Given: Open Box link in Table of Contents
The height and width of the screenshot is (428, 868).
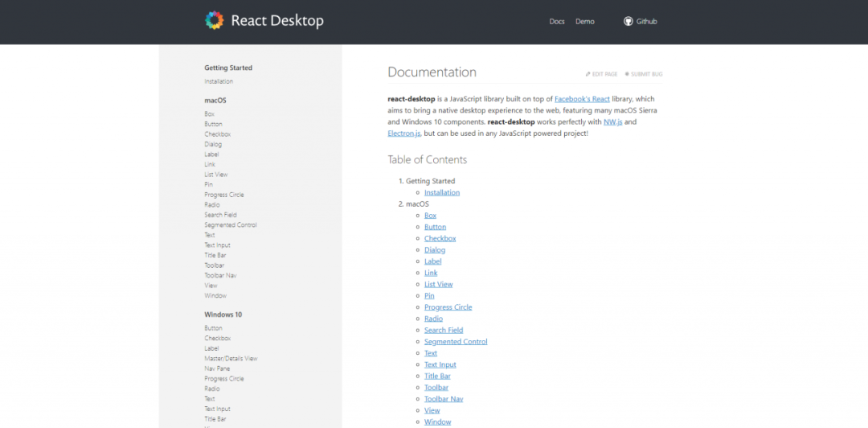Looking at the screenshot, I should pyautogui.click(x=430, y=215).
